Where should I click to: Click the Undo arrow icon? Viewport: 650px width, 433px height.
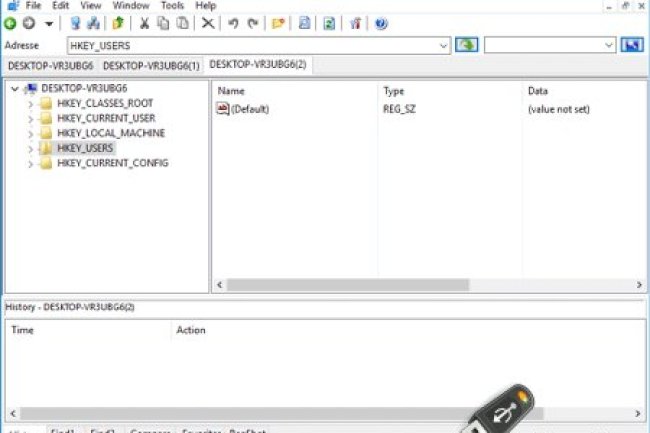pos(233,23)
